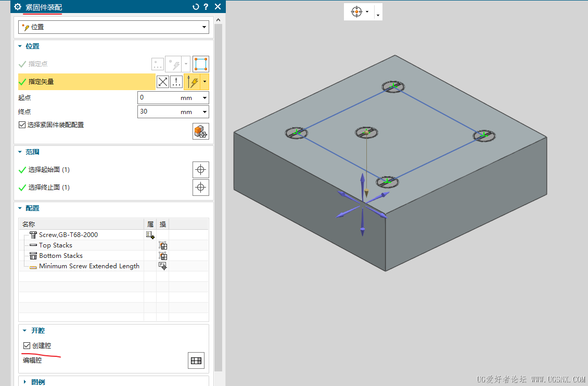Click the action icon for Bottom Stacks

point(163,256)
